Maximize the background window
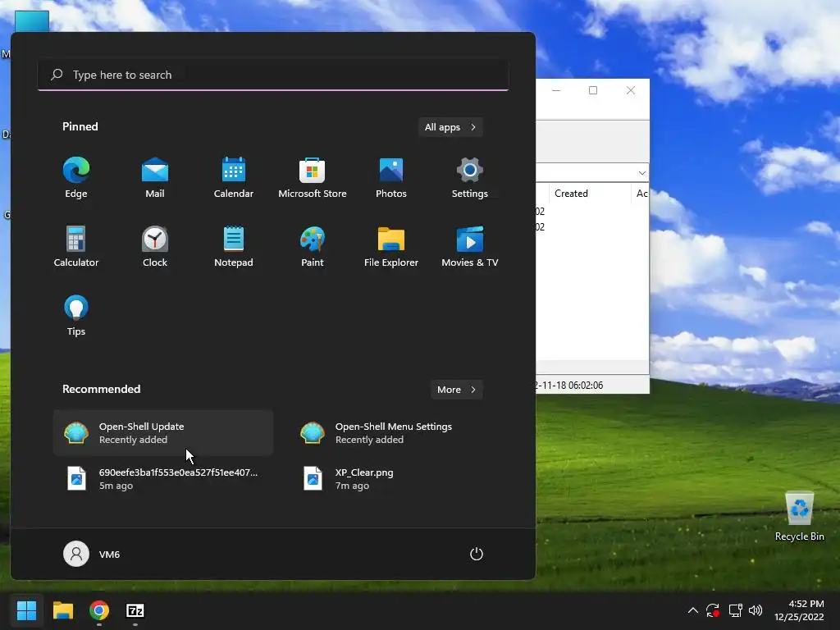Viewport: 840px width, 630px height. point(593,90)
